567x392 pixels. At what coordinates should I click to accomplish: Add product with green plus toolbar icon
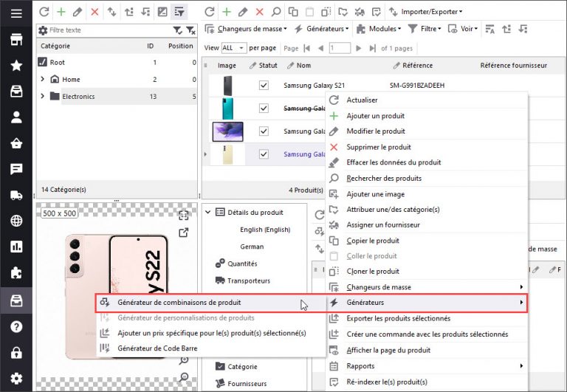tap(227, 12)
